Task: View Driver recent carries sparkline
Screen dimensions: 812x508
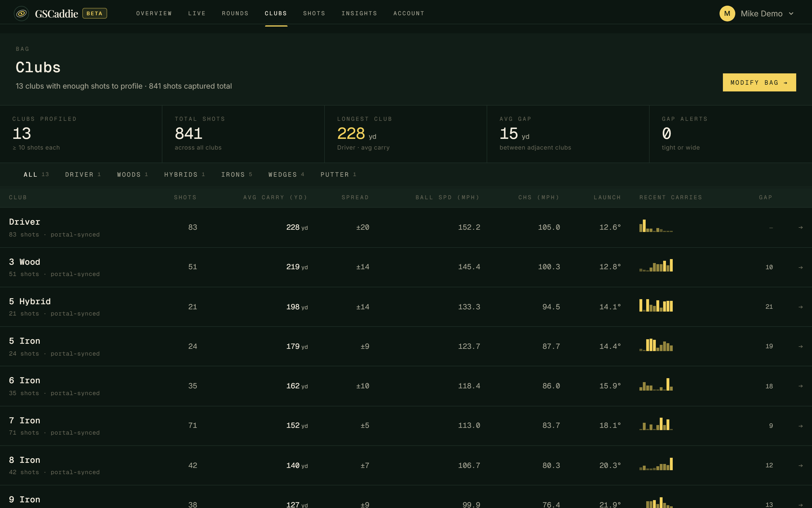Action: pyautogui.click(x=656, y=226)
